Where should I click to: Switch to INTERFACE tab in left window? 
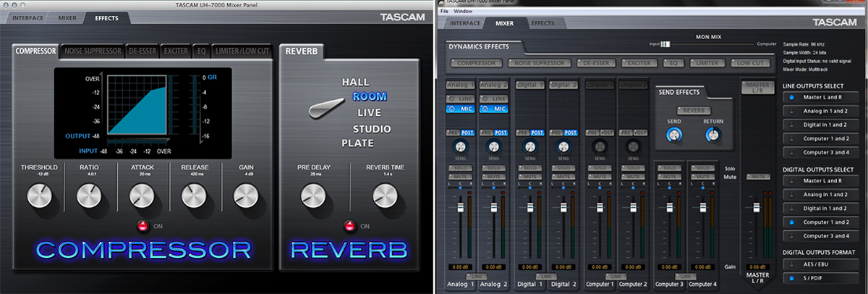tap(28, 18)
